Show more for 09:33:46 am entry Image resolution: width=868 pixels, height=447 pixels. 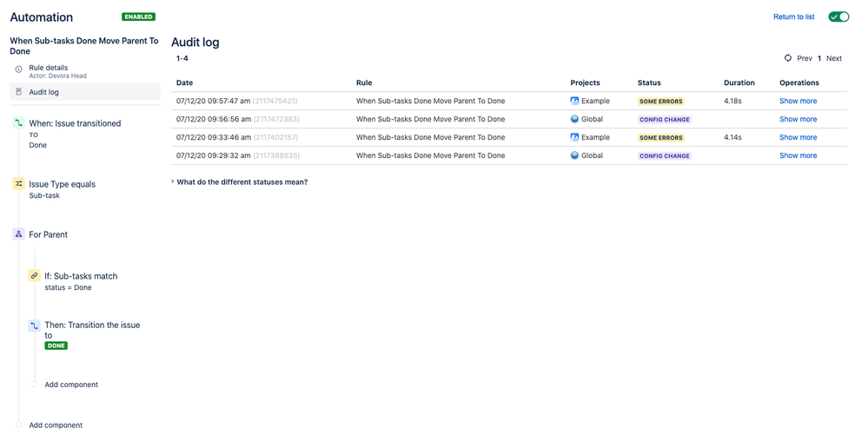tap(798, 137)
